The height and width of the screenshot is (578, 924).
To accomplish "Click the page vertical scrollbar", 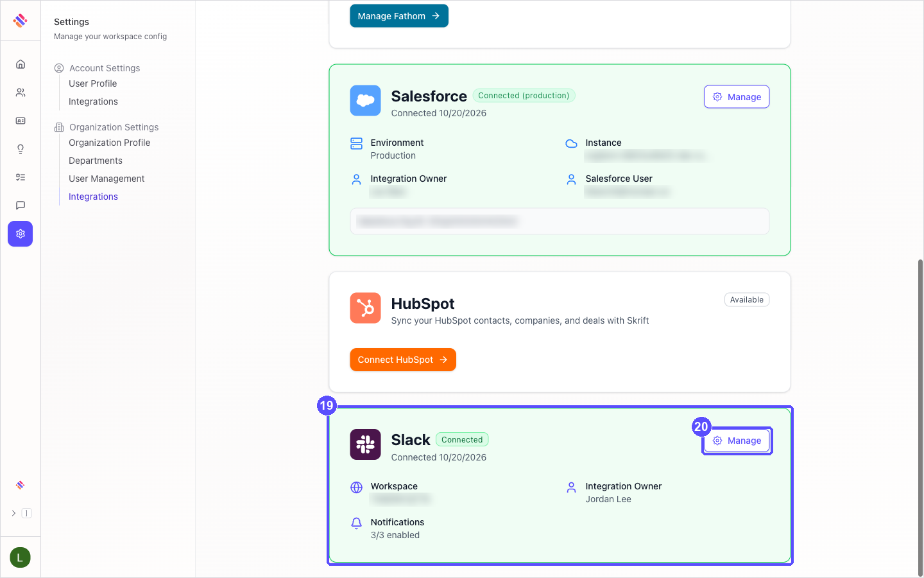I will [x=920, y=417].
